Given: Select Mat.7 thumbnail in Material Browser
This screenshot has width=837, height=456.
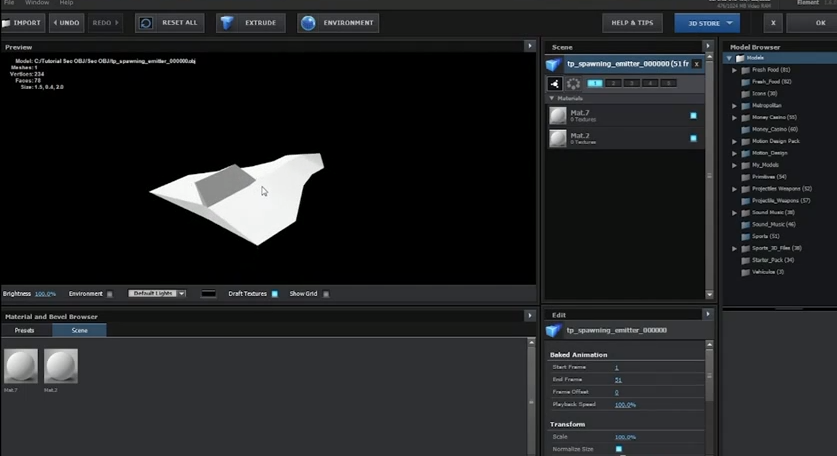Looking at the screenshot, I should [x=21, y=366].
